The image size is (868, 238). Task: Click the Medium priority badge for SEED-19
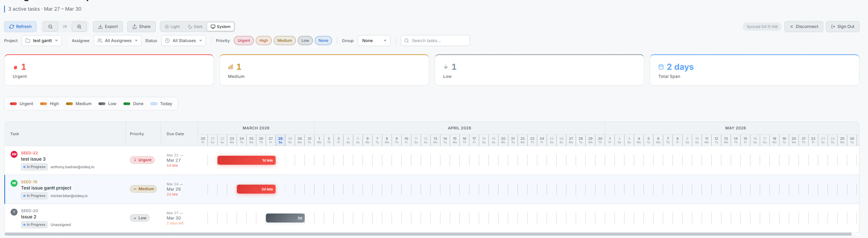point(143,189)
